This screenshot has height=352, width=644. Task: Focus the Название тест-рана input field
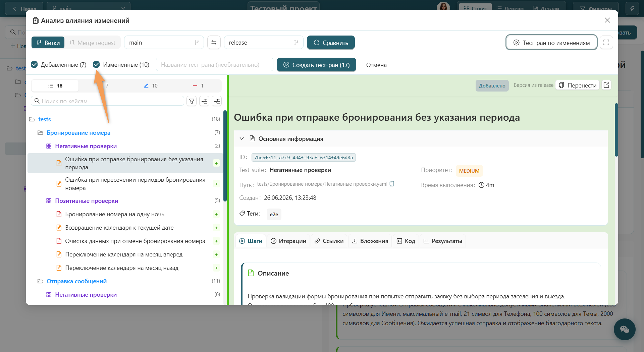(215, 64)
